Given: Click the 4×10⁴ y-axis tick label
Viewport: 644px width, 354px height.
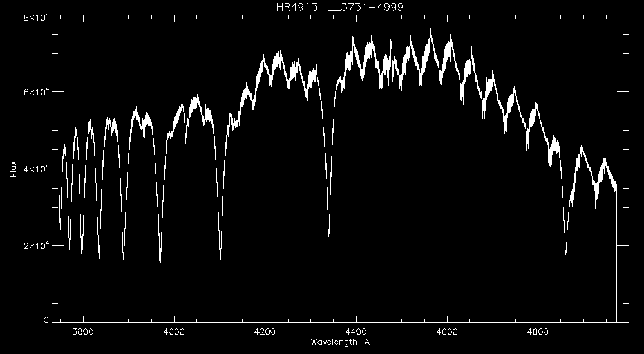Looking at the screenshot, I should (x=35, y=169).
